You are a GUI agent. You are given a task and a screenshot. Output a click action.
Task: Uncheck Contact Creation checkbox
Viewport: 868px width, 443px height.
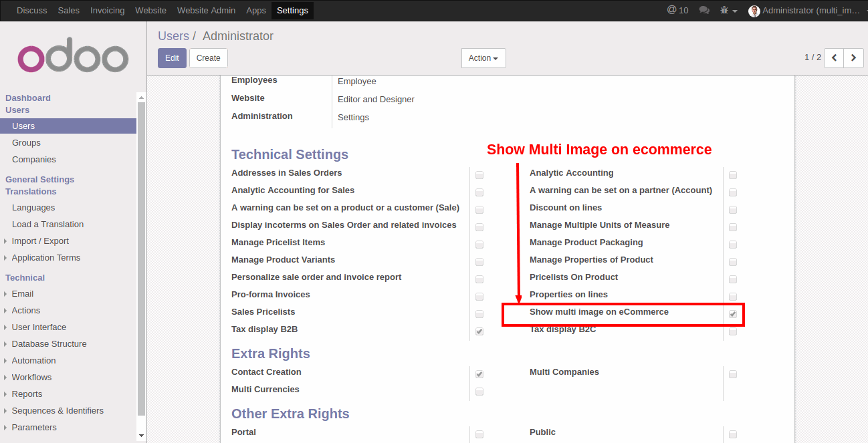click(479, 374)
